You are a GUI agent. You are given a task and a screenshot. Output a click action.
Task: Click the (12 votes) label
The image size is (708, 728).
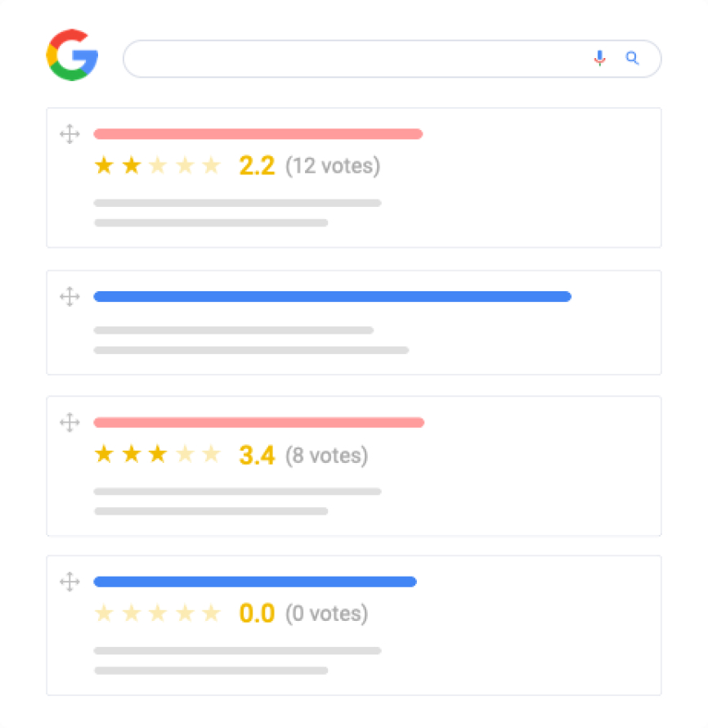click(333, 167)
